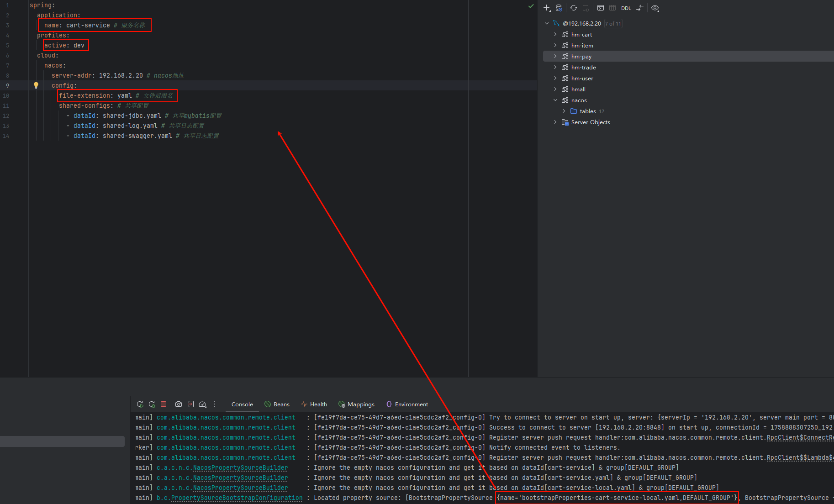Click the Rerun application icon
Screen dimensions: 834x504
[140, 404]
